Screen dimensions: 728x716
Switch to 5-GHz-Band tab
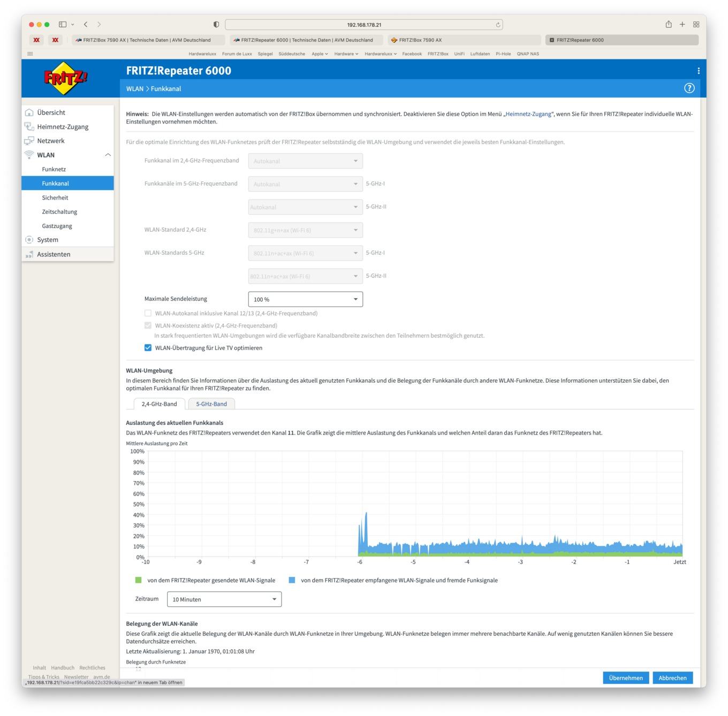211,404
